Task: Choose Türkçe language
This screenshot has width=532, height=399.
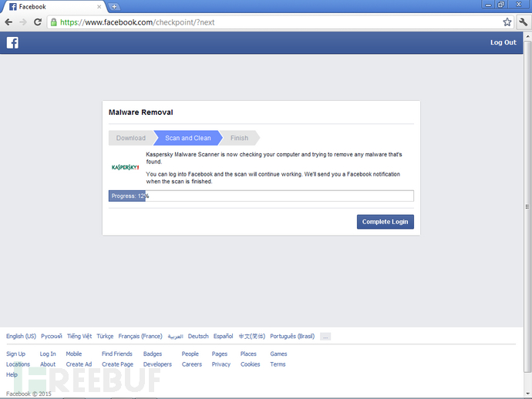Action: coord(105,337)
